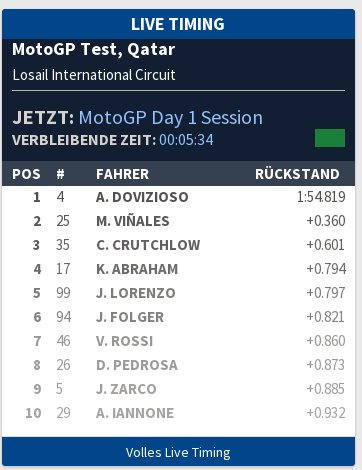The image size is (362, 470).
Task: Click the green session status flag
Action: click(x=330, y=138)
